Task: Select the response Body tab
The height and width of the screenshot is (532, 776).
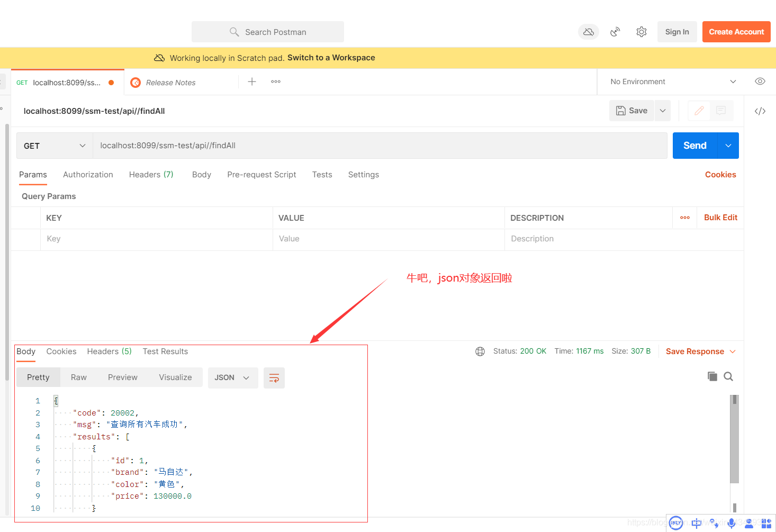Action: tap(26, 351)
